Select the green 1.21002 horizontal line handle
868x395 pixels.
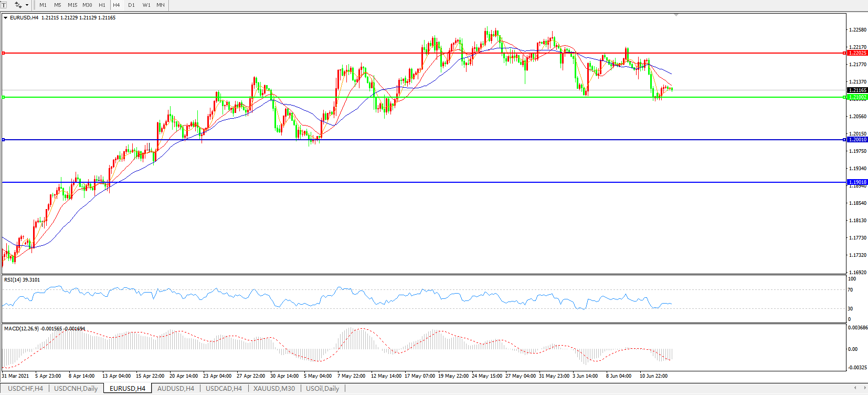pyautogui.click(x=3, y=97)
